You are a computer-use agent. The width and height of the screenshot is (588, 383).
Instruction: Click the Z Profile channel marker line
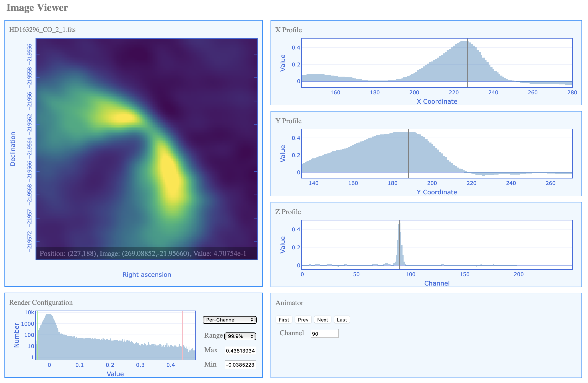[x=400, y=245]
